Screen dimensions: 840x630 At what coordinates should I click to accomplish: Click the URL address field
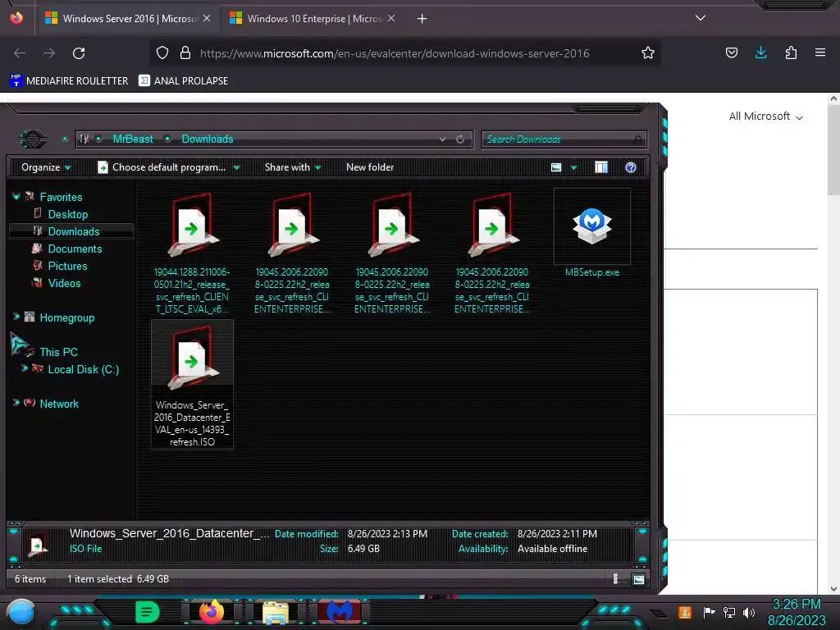395,53
